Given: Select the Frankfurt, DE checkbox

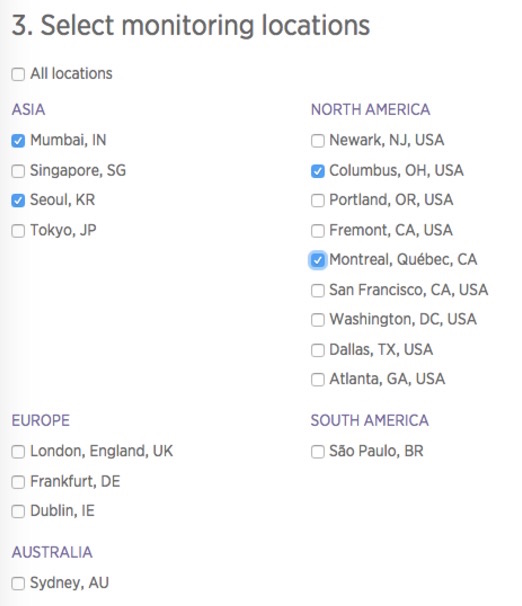Looking at the screenshot, I should [18, 482].
